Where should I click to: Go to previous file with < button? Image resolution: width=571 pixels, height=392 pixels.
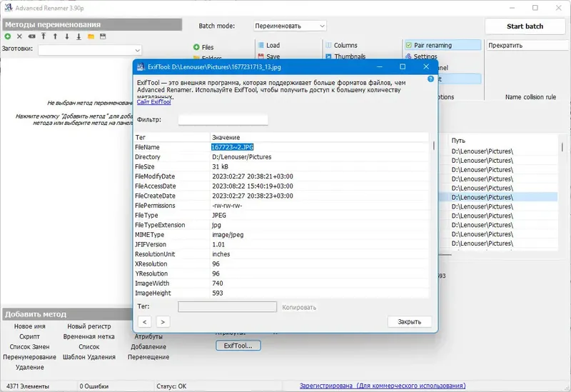[x=145, y=322]
